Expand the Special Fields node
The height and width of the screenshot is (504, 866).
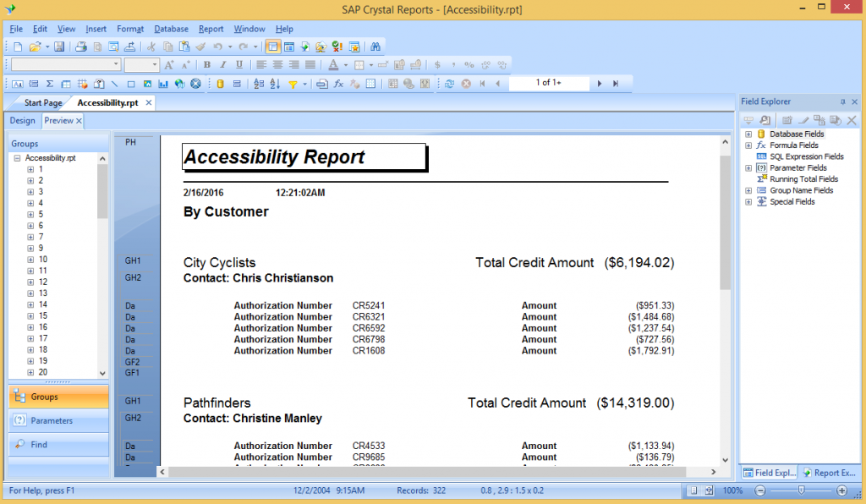pyautogui.click(x=748, y=202)
